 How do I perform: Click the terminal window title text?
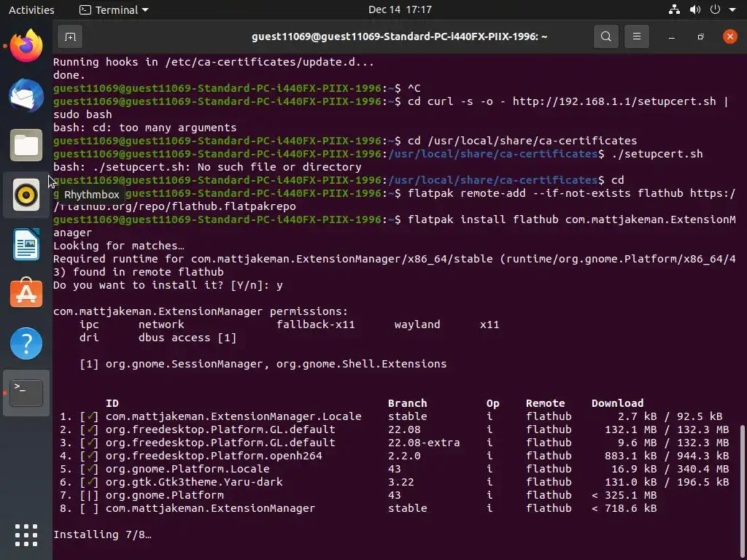(399, 36)
